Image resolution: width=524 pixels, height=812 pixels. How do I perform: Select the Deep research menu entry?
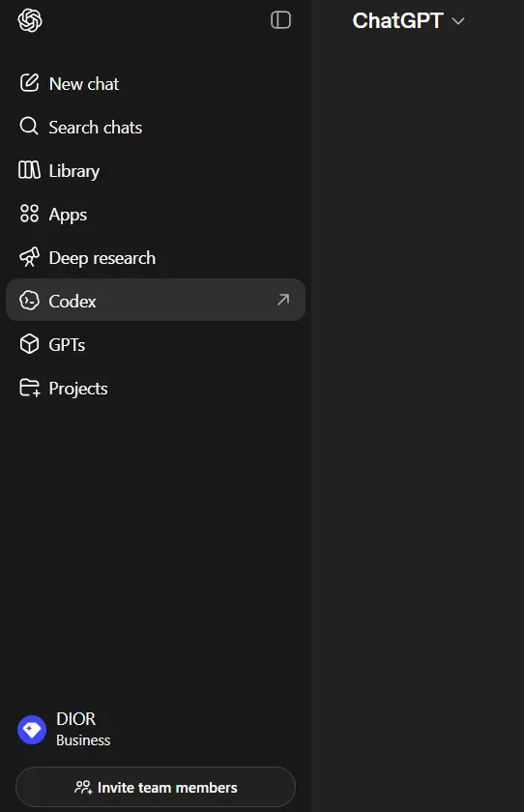click(156, 257)
